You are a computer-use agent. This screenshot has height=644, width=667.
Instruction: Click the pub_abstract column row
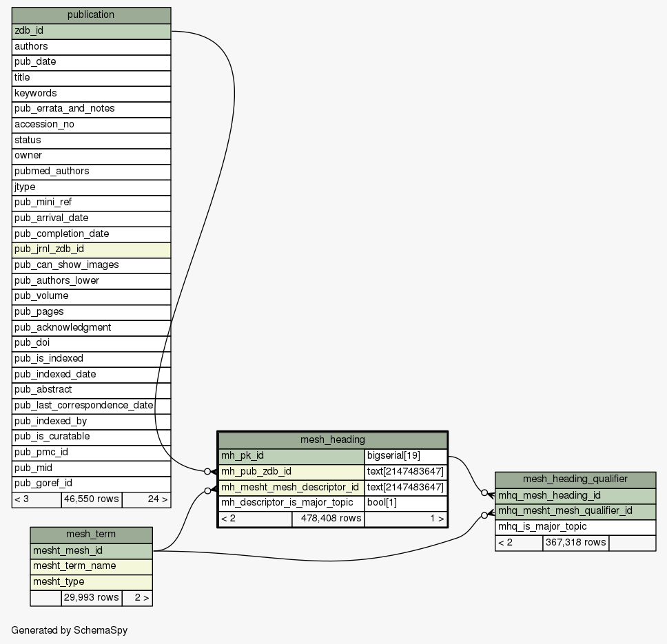click(x=91, y=390)
